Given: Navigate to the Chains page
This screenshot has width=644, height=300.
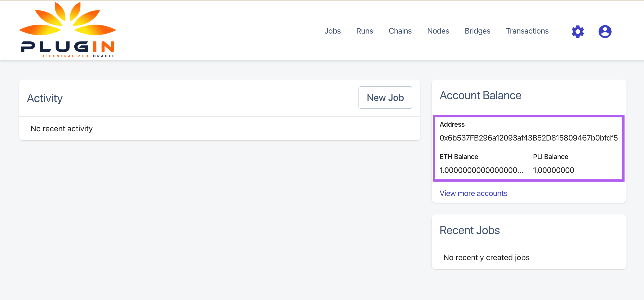Looking at the screenshot, I should pyautogui.click(x=400, y=31).
